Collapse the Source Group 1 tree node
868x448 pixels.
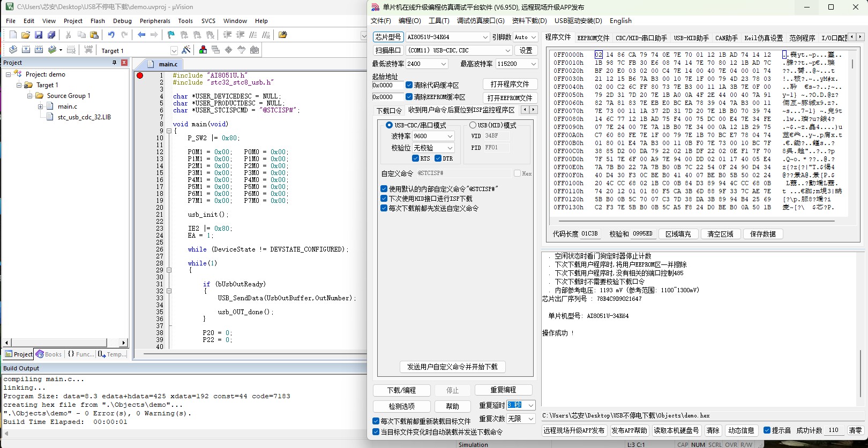coord(30,96)
